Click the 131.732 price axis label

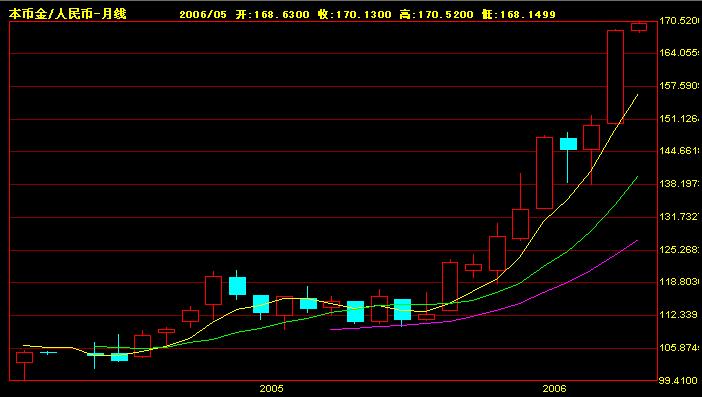[680, 217]
